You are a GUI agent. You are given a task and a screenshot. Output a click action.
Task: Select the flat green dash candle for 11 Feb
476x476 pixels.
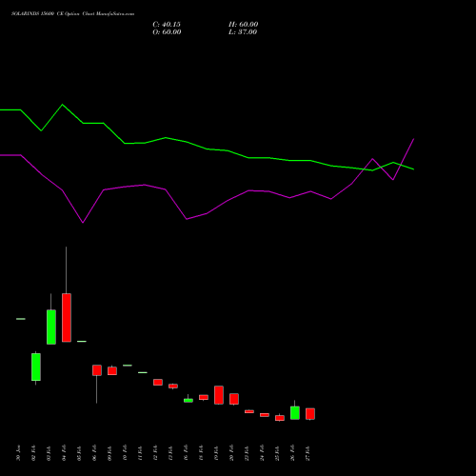[143, 372]
